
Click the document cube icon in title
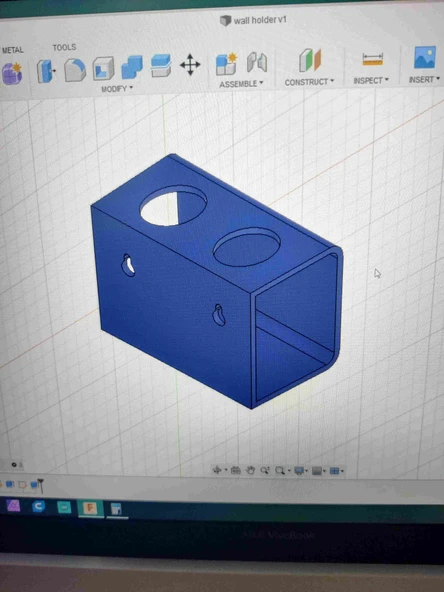pyautogui.click(x=225, y=20)
